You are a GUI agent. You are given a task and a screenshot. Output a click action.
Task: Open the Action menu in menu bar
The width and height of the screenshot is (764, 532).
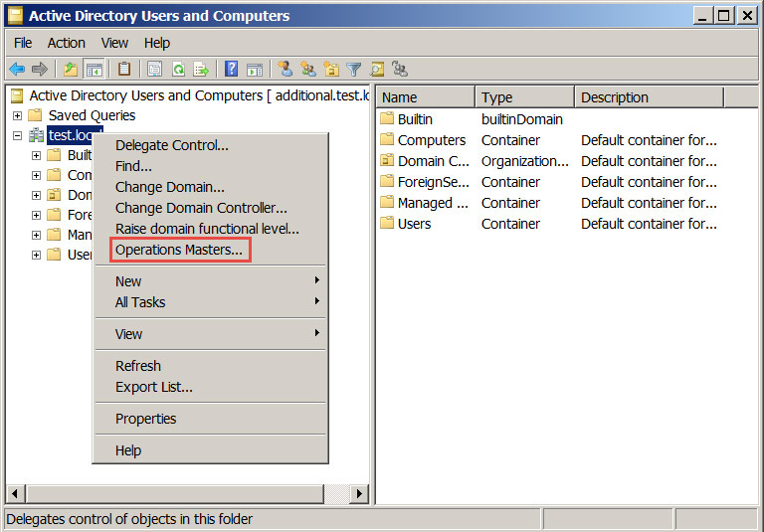[x=67, y=43]
